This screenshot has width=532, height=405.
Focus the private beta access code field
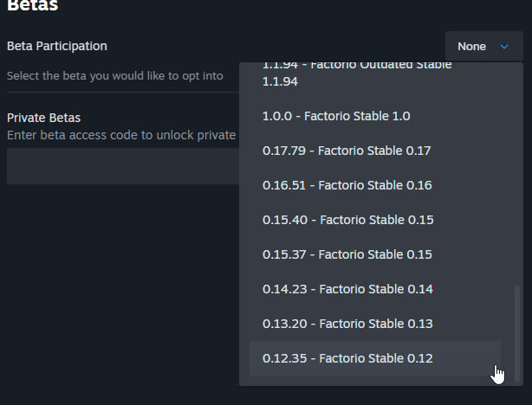coord(121,166)
